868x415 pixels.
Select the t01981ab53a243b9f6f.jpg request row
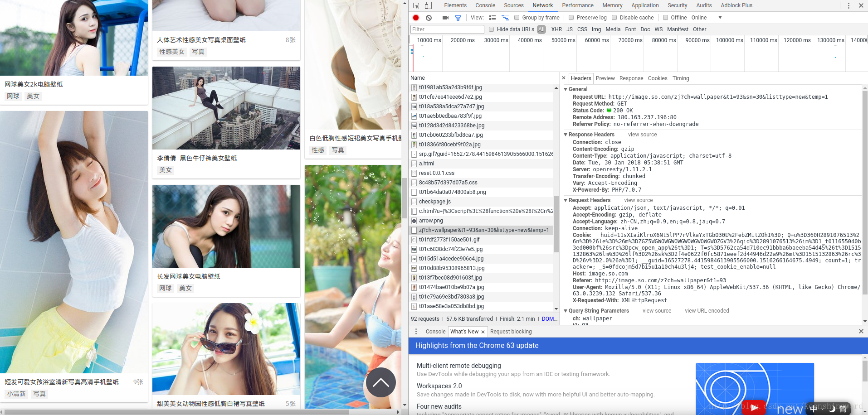(481, 87)
